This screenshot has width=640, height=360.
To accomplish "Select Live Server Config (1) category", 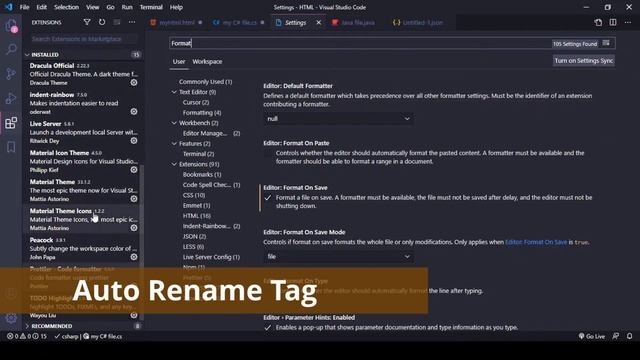I will click(x=211, y=257).
